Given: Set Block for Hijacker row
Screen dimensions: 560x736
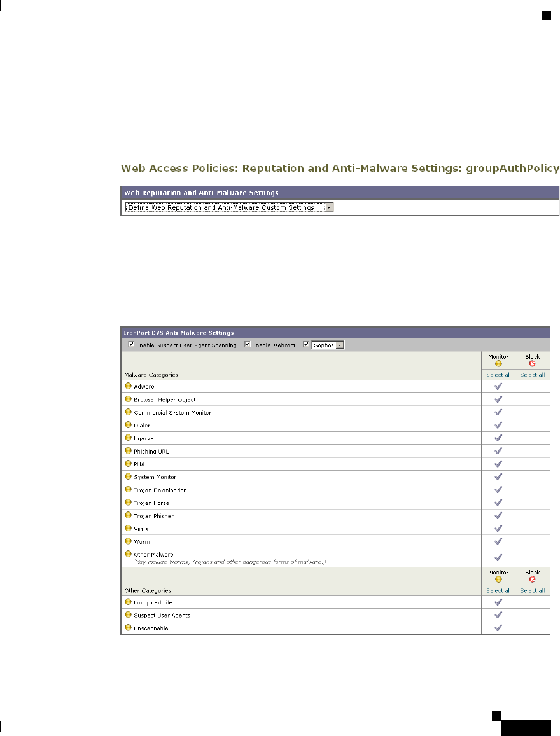Looking at the screenshot, I should point(532,438).
